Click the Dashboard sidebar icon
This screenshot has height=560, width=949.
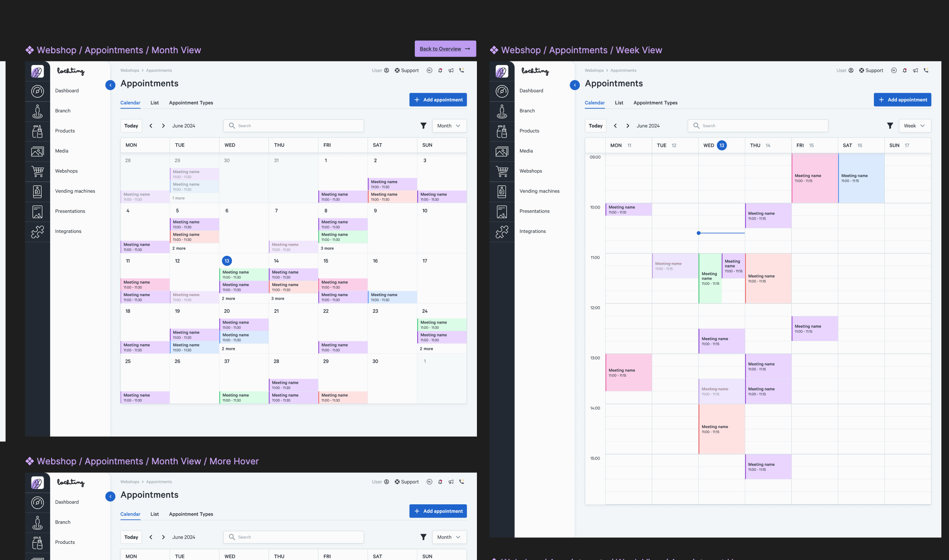[37, 91]
